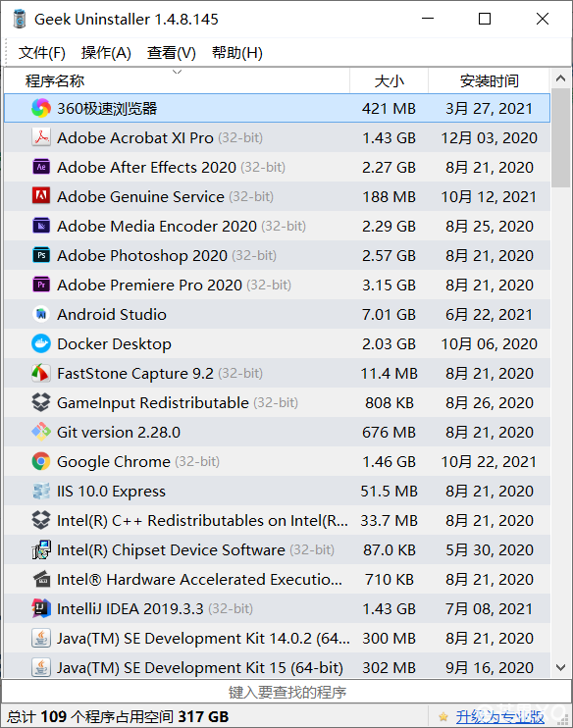573x728 pixels.
Task: Sort programs by 大小 column header
Action: click(x=389, y=80)
